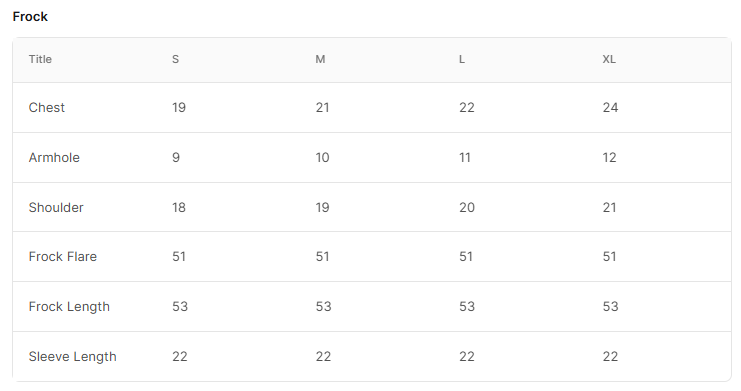Click the Frock heading above the table
The height and width of the screenshot is (391, 741).
pyautogui.click(x=30, y=17)
